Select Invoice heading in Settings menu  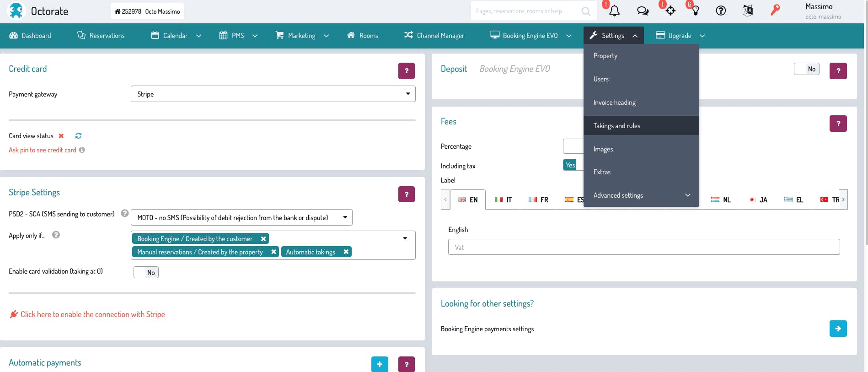641,102
